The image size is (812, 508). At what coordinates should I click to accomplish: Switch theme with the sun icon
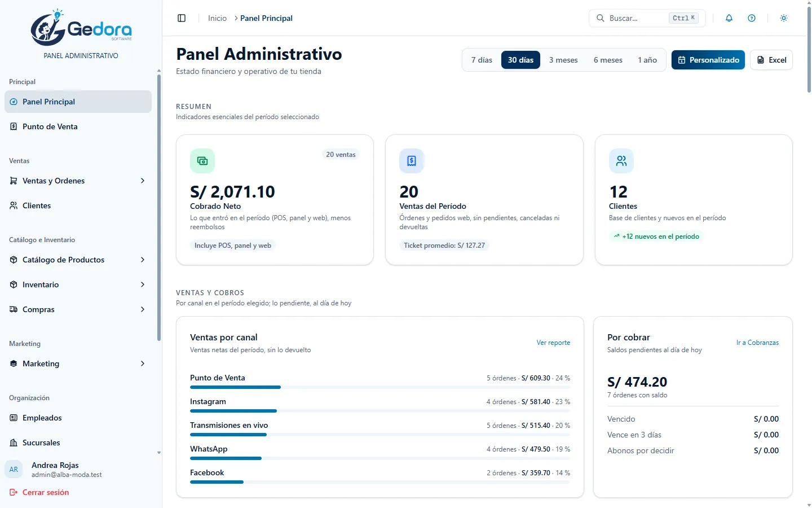[784, 18]
